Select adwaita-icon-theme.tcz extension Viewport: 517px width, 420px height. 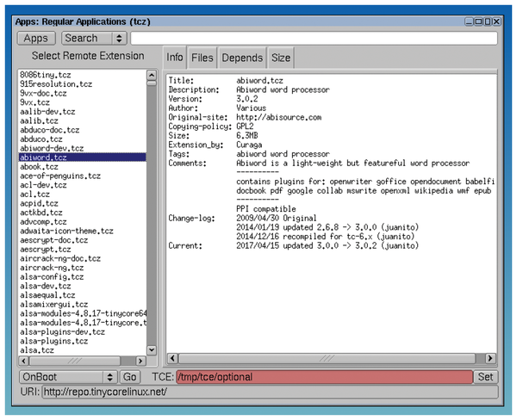pos(82,231)
